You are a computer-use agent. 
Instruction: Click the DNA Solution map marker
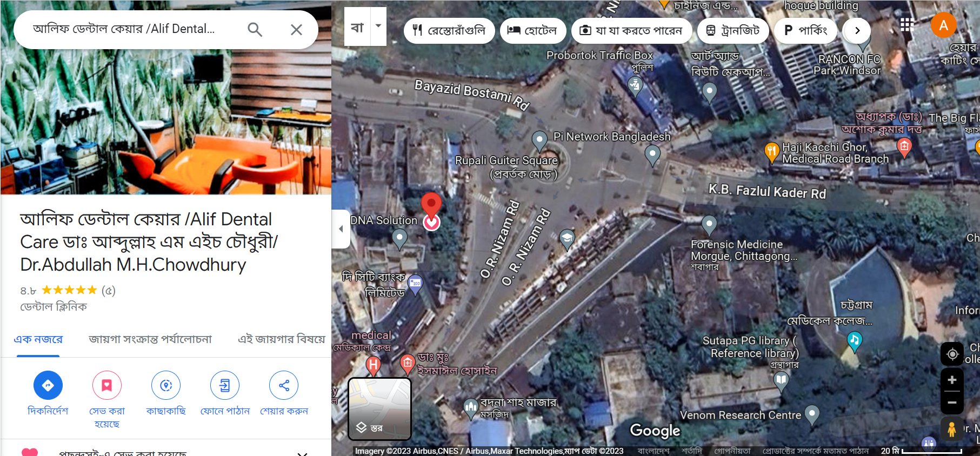[399, 238]
